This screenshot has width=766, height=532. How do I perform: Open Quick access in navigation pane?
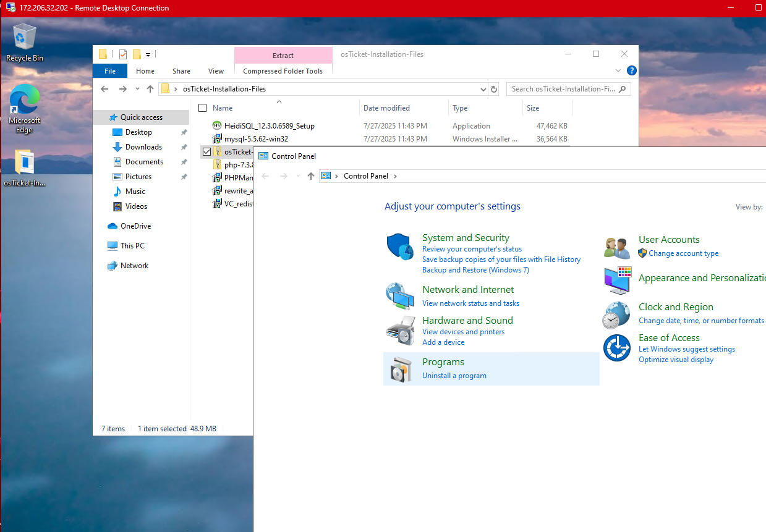click(141, 117)
